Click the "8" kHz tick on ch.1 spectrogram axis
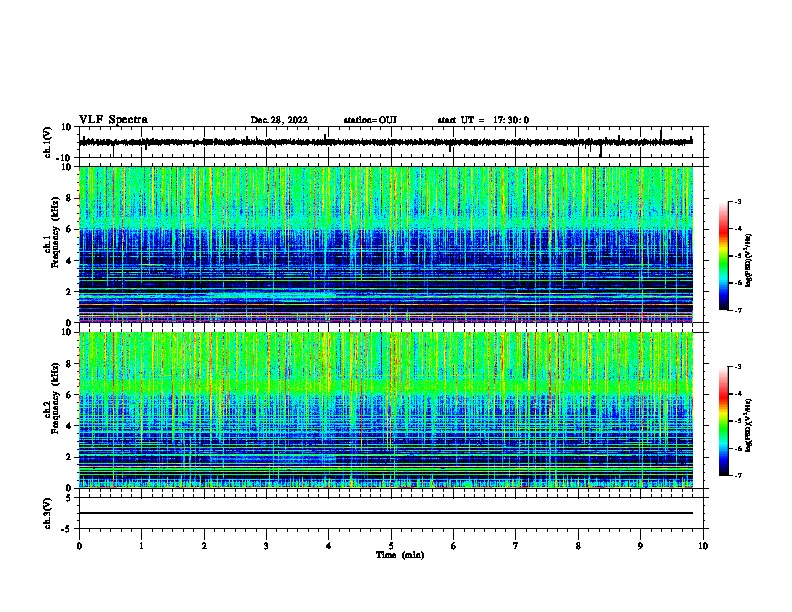Image resolution: width=792 pixels, height=612 pixels. (70, 198)
